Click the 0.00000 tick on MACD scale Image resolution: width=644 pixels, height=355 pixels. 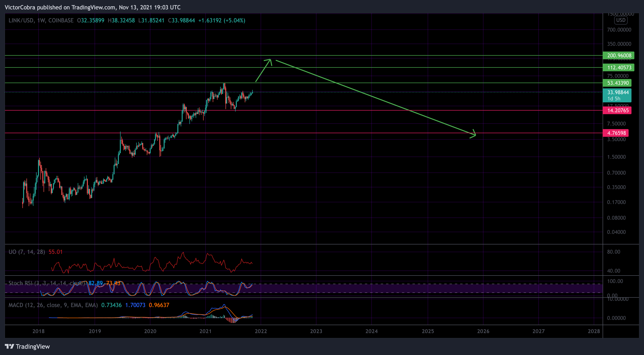click(617, 318)
